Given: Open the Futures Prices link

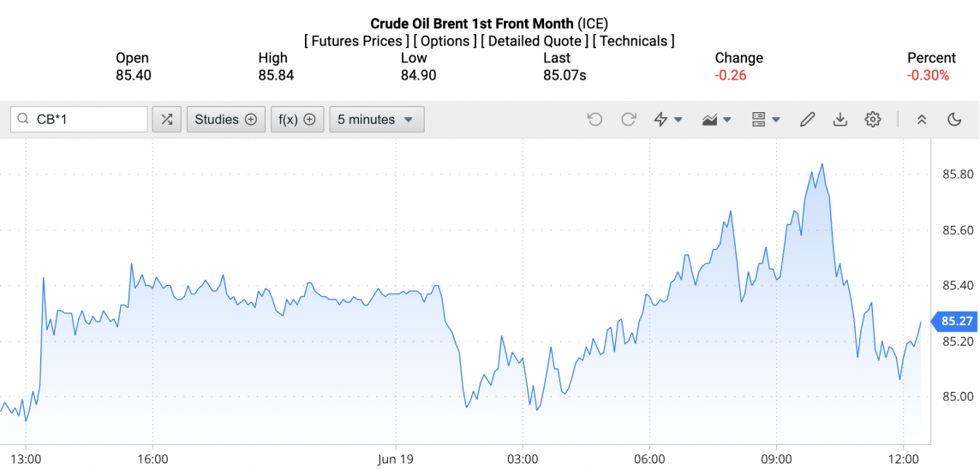Looking at the screenshot, I should pyautogui.click(x=354, y=41).
